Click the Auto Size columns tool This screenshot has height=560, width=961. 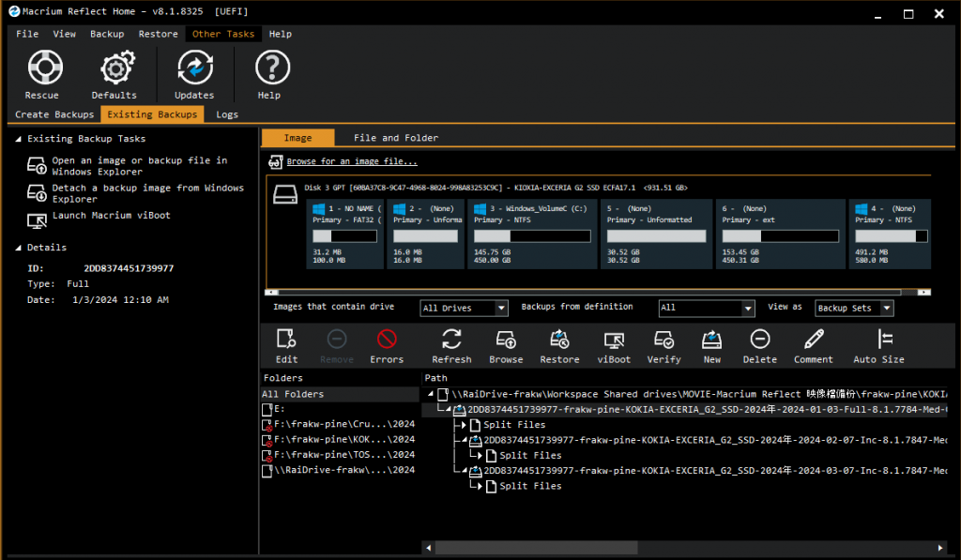coord(878,347)
